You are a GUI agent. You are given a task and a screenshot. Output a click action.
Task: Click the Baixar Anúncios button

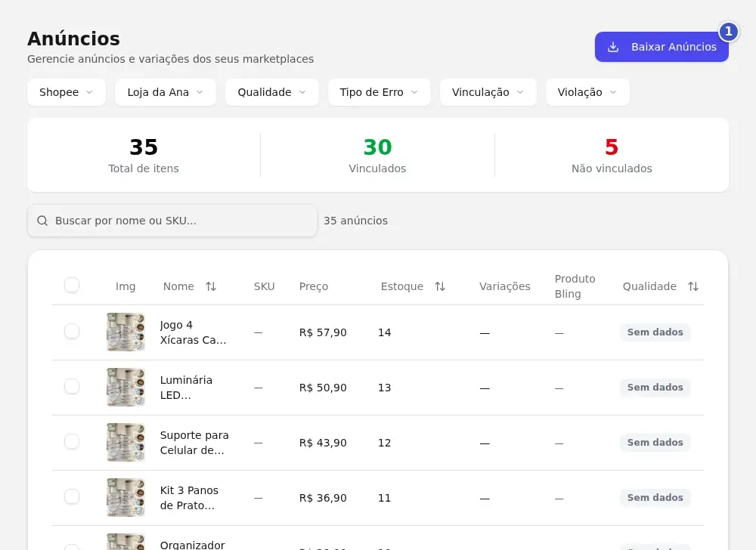click(x=661, y=47)
